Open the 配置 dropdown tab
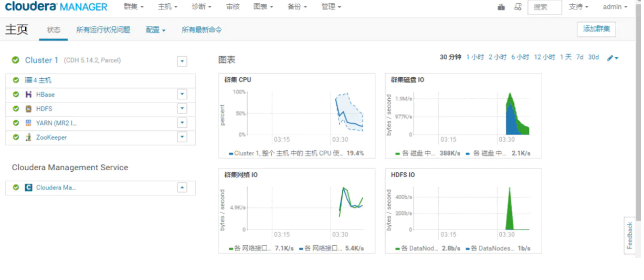 155,30
